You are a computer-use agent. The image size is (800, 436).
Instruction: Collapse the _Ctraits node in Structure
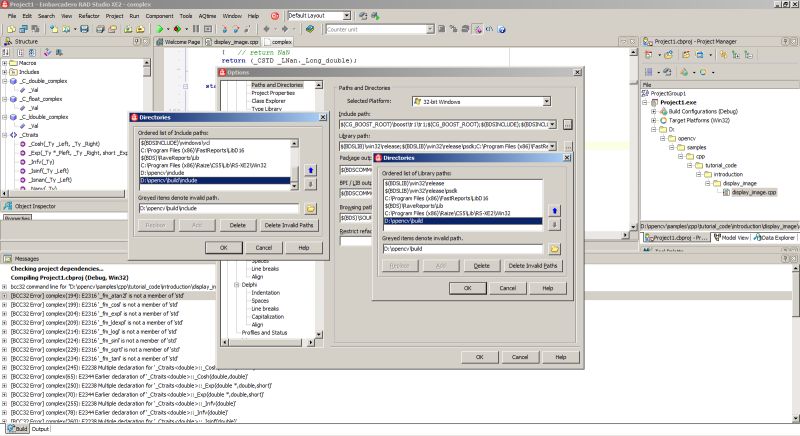pyautogui.click(x=5, y=135)
